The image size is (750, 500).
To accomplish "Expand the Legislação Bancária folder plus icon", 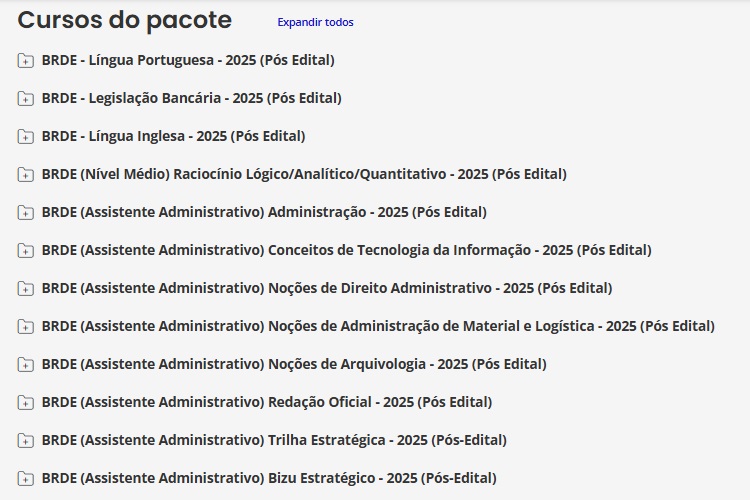I will [25, 98].
